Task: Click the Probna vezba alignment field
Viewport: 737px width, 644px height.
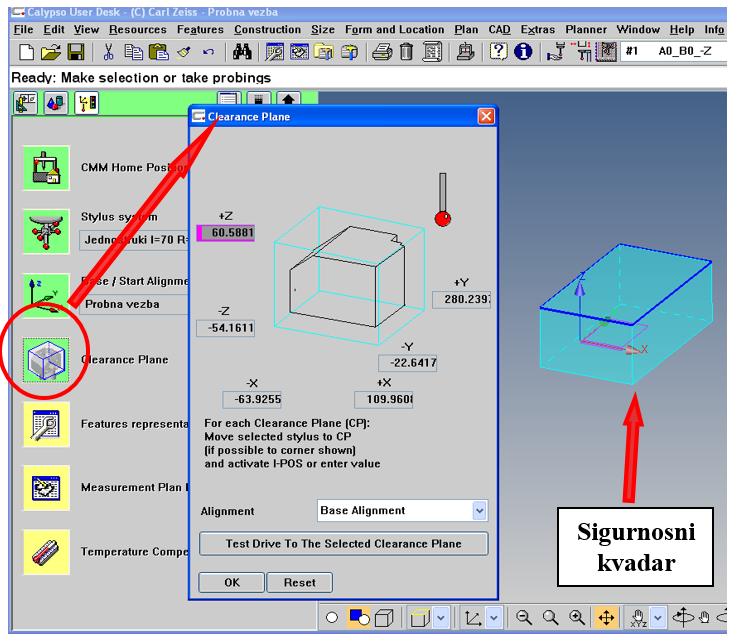Action: [x=136, y=305]
